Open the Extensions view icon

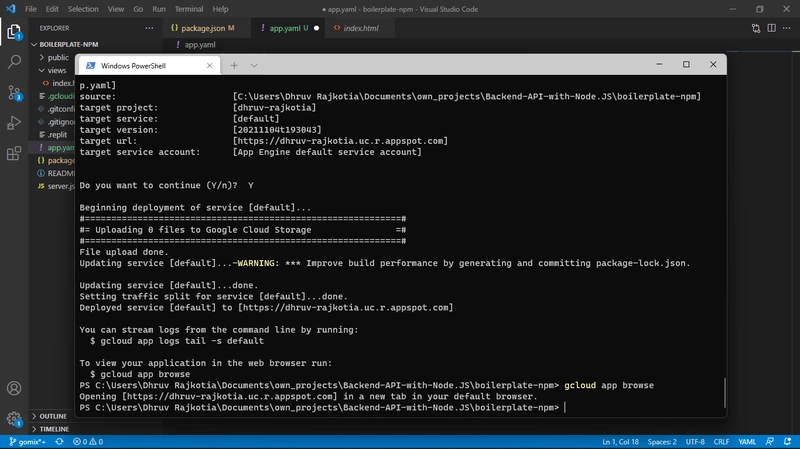coord(14,153)
